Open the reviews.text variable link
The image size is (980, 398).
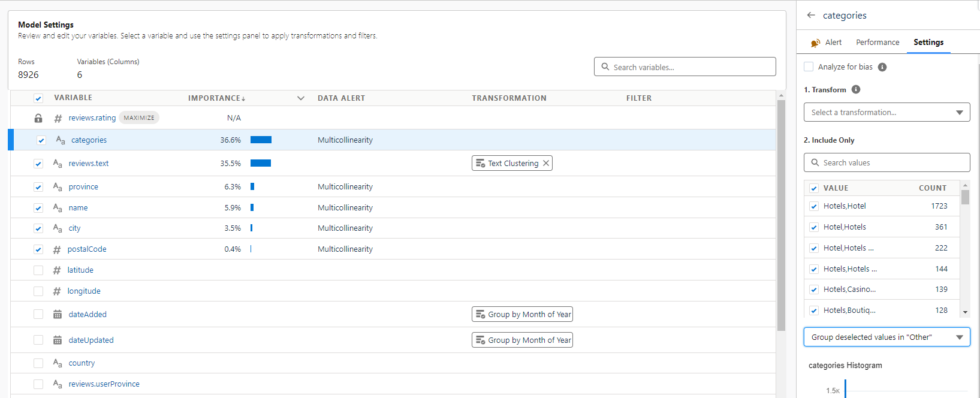[x=89, y=164]
